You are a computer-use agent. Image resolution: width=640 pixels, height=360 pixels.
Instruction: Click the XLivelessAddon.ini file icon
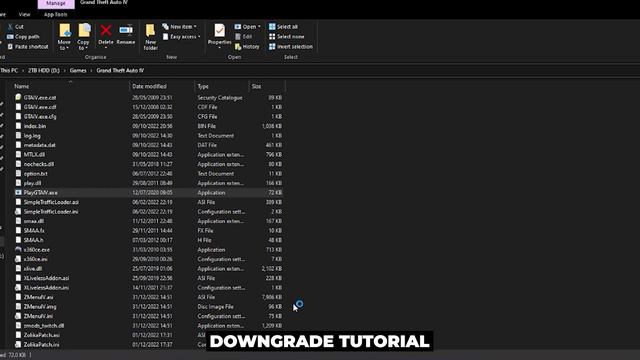tap(18, 287)
